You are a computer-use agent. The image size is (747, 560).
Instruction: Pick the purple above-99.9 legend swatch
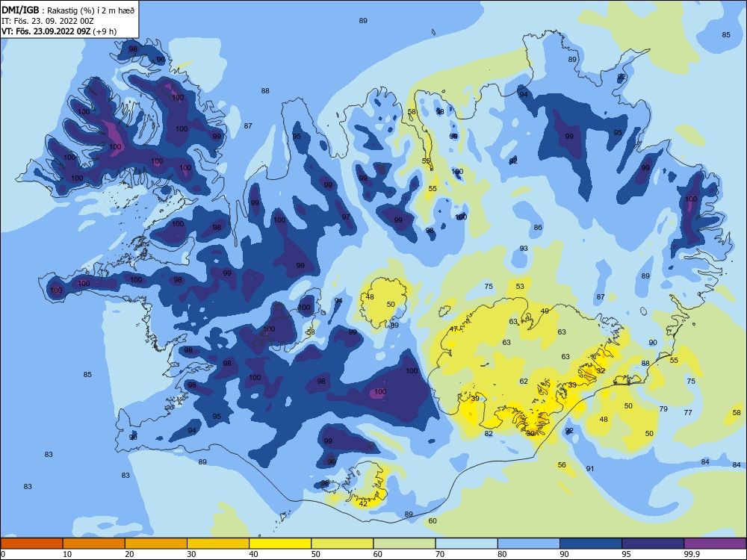click(x=715, y=544)
